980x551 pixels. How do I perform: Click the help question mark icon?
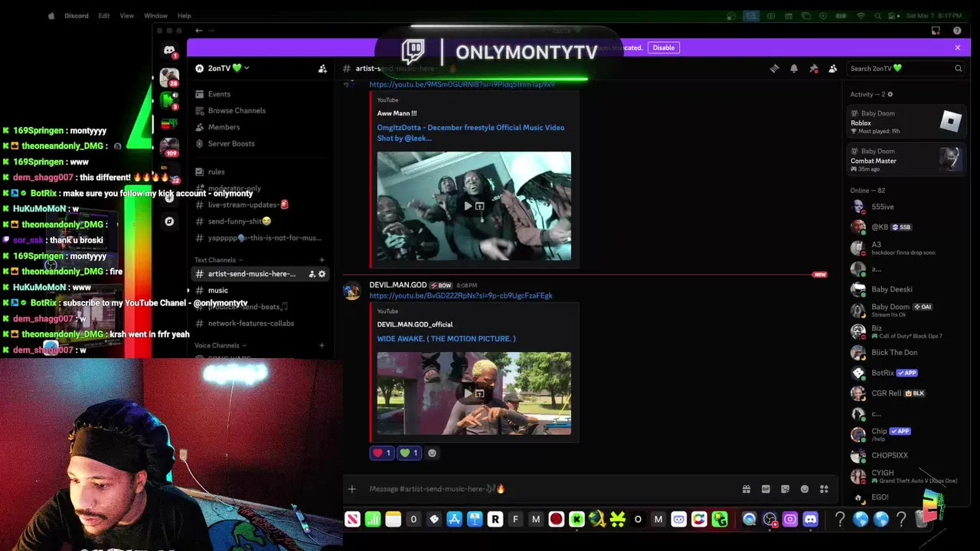coord(957,31)
